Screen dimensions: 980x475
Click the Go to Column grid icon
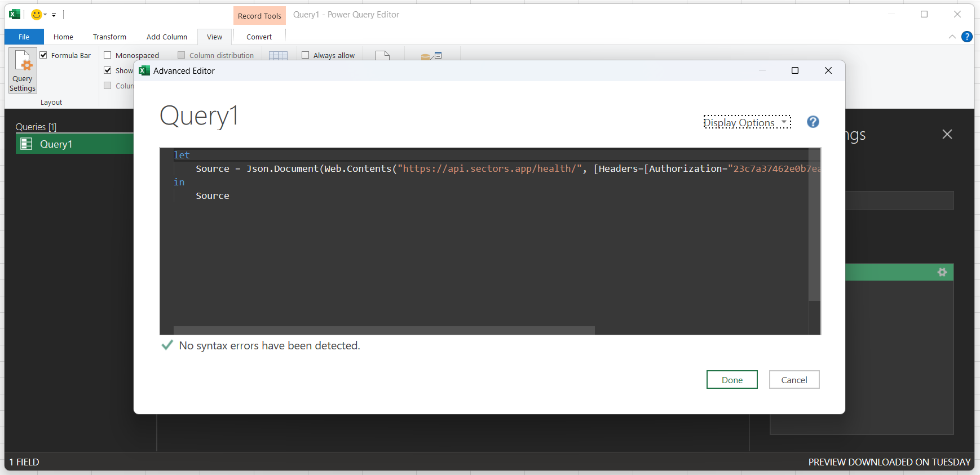[x=278, y=55]
